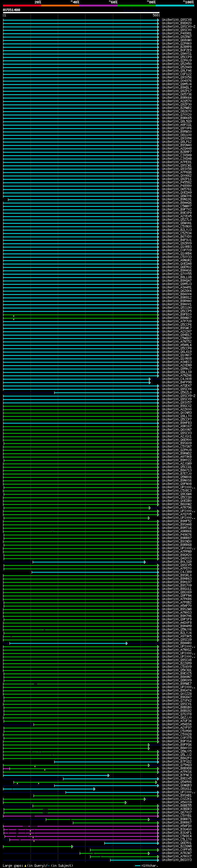
Task: Select label UniRef100_B9SN40
Action: [x=177, y=145]
